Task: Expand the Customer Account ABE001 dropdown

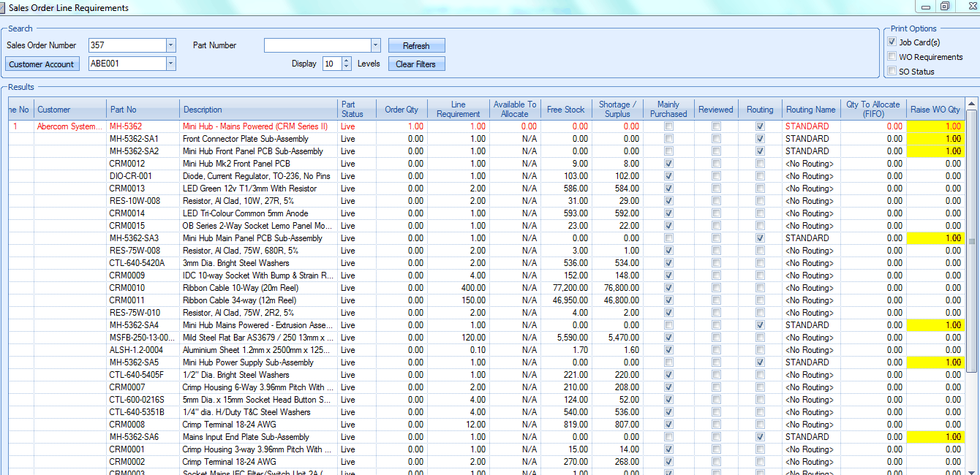Action: [x=170, y=64]
